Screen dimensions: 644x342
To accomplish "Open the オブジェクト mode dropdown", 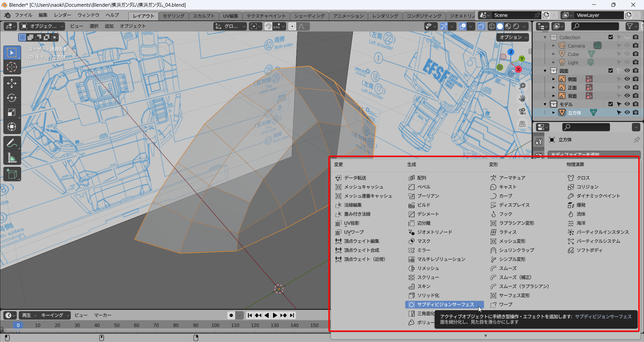I will [x=42, y=26].
